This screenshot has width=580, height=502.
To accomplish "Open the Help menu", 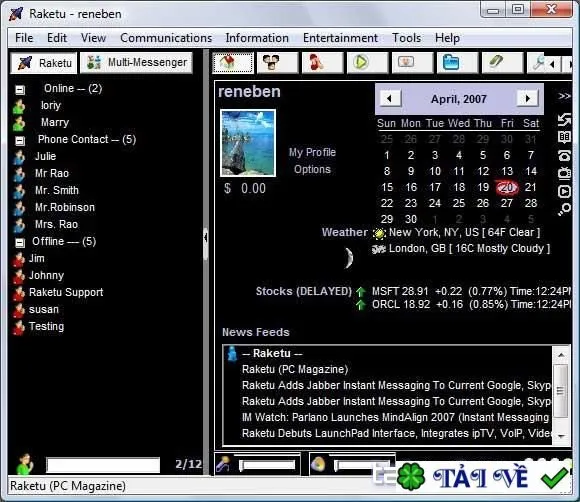I will [448, 38].
